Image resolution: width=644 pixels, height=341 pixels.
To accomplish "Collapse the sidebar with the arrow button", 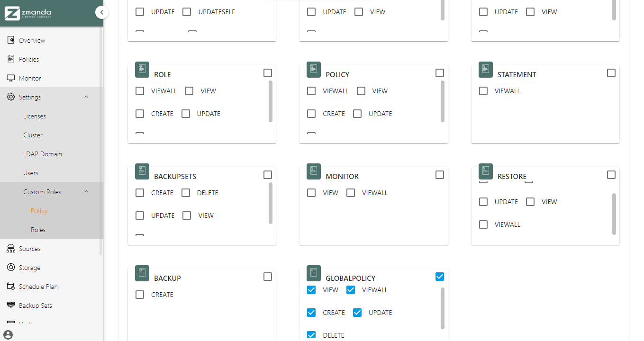I will (x=101, y=12).
